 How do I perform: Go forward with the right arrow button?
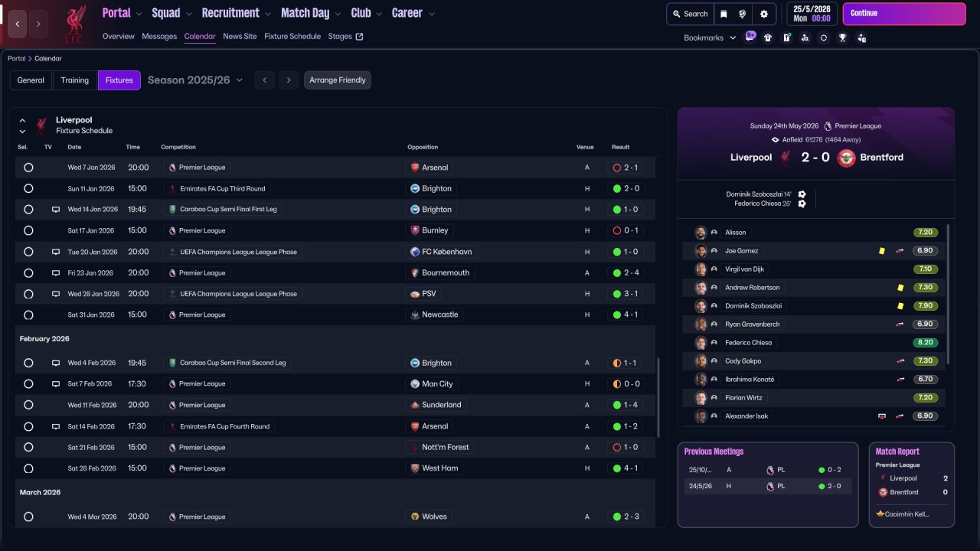pos(38,24)
